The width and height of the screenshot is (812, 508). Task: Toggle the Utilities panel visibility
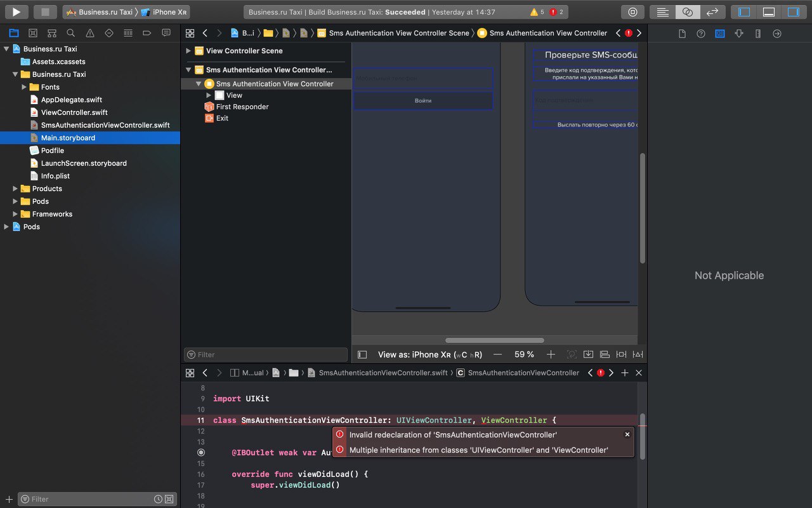pyautogui.click(x=794, y=11)
